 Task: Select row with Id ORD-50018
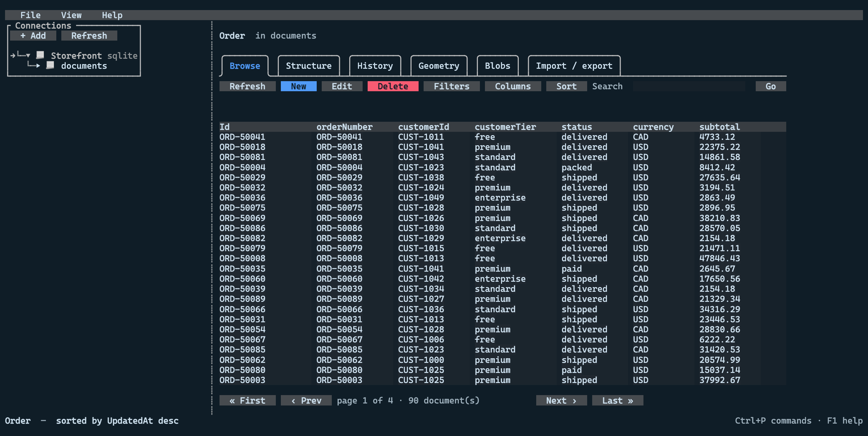click(502, 147)
